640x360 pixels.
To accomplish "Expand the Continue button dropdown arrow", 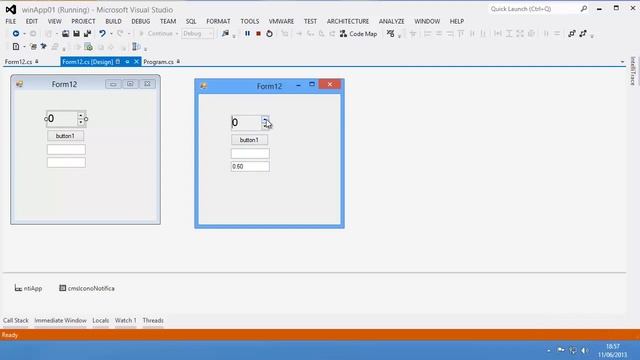I will coord(177,34).
